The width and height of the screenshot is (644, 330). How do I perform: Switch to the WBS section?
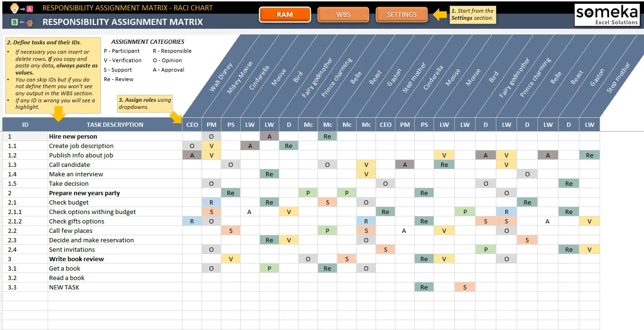343,15
